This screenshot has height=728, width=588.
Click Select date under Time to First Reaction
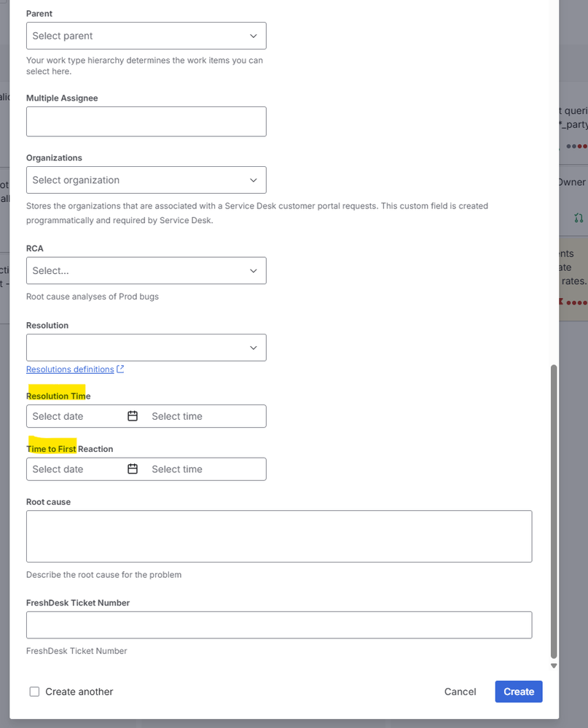pyautogui.click(x=58, y=469)
